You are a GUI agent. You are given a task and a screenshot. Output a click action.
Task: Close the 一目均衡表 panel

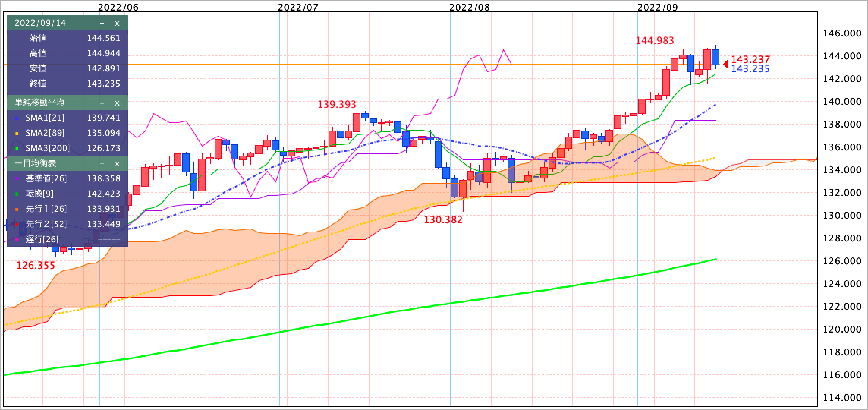(x=117, y=164)
